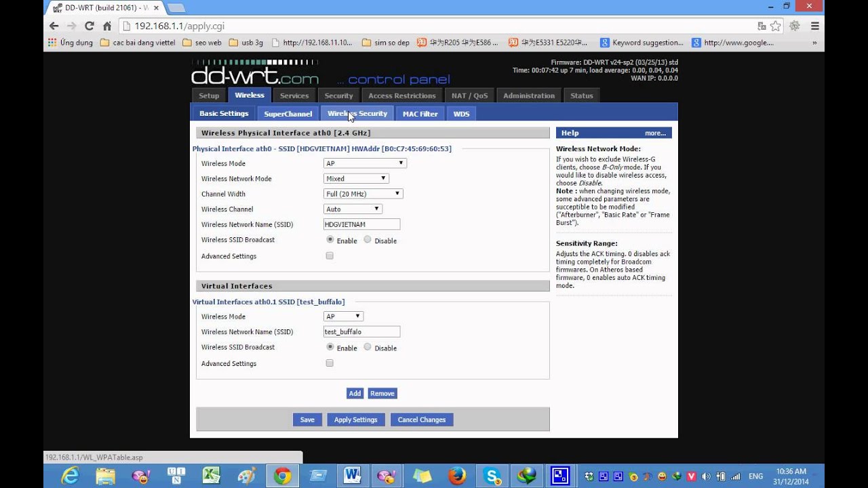Viewport: 868px width, 488px height.
Task: Open the 'seo web' bookmark folder
Action: (202, 43)
